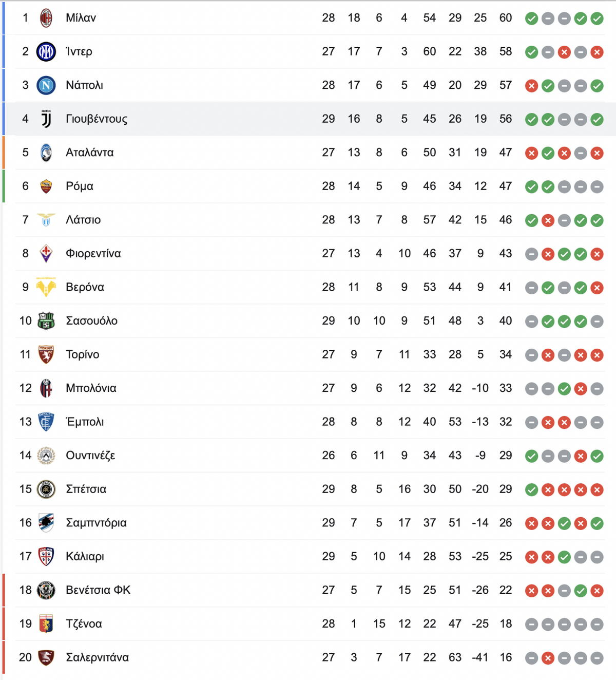This screenshot has height=680, width=616.
Task: Open the Σαλερνιτάνα team link
Action: click(97, 657)
